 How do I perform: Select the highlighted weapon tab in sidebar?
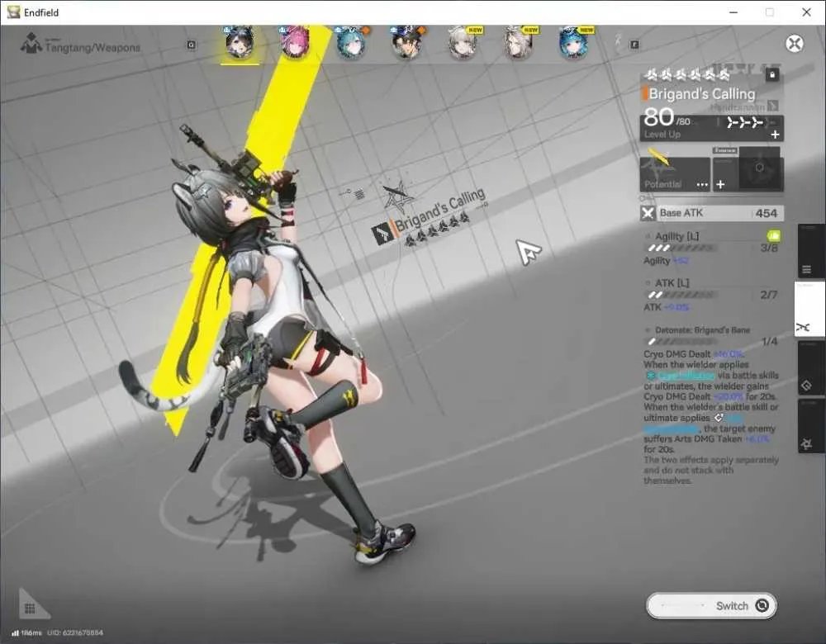click(809, 310)
